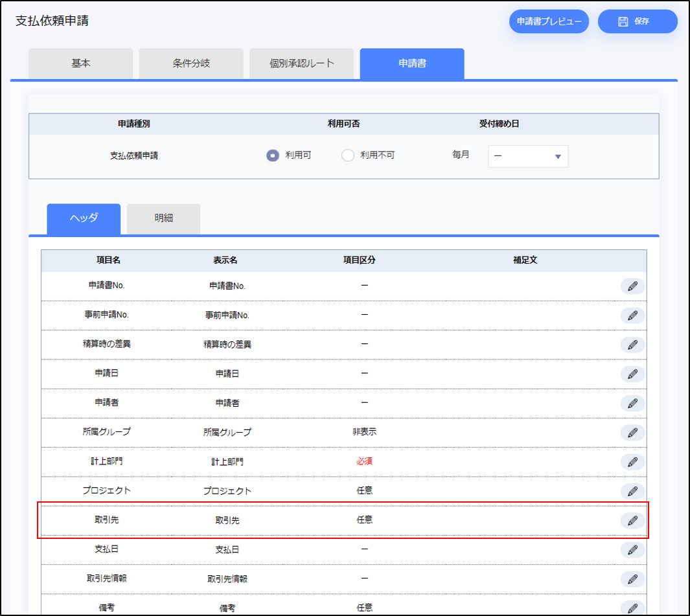Click the 任意 value in プロジェクト row
Screen dimensions: 690x616
(364, 490)
